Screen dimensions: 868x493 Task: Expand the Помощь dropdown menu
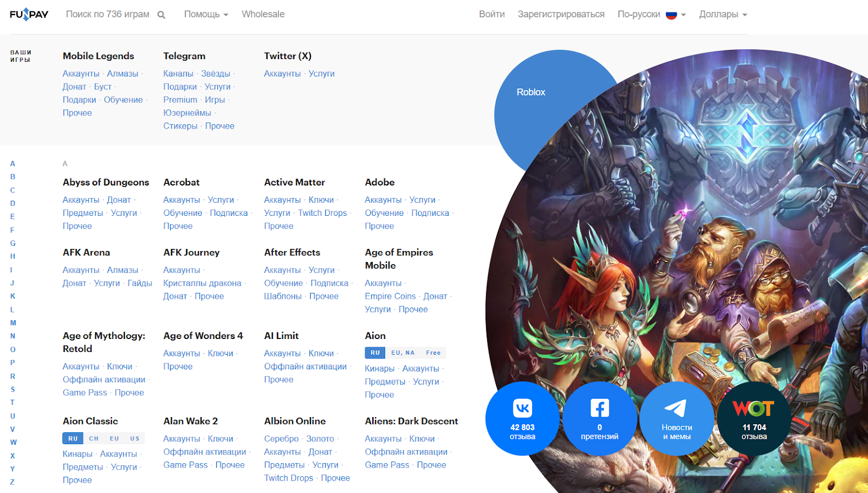pyautogui.click(x=206, y=14)
